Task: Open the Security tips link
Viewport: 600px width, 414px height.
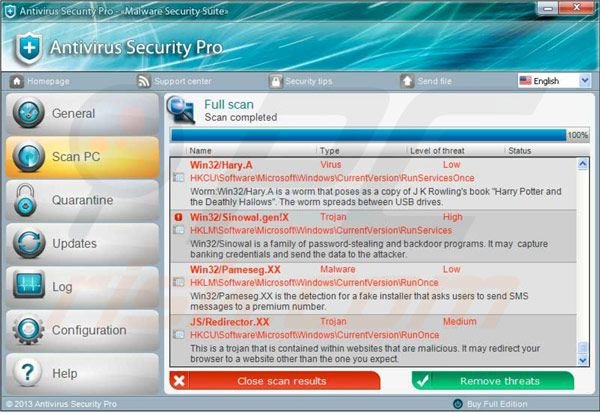Action: [309, 81]
